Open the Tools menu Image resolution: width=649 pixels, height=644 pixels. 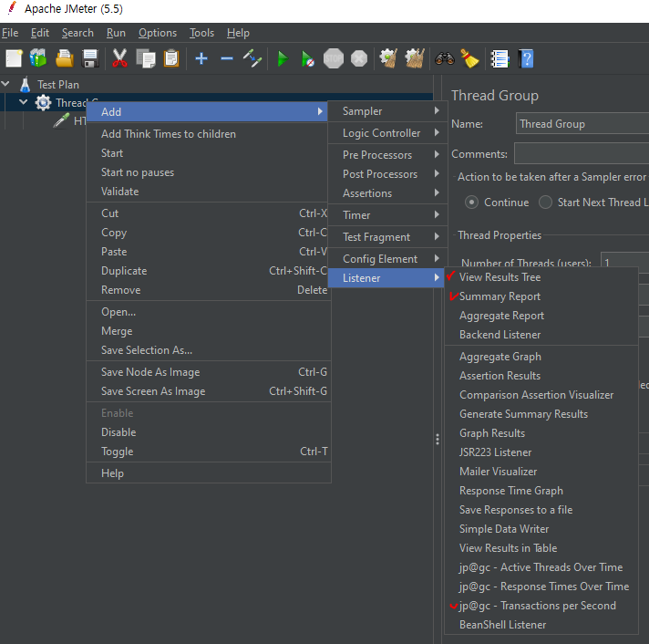tap(201, 33)
